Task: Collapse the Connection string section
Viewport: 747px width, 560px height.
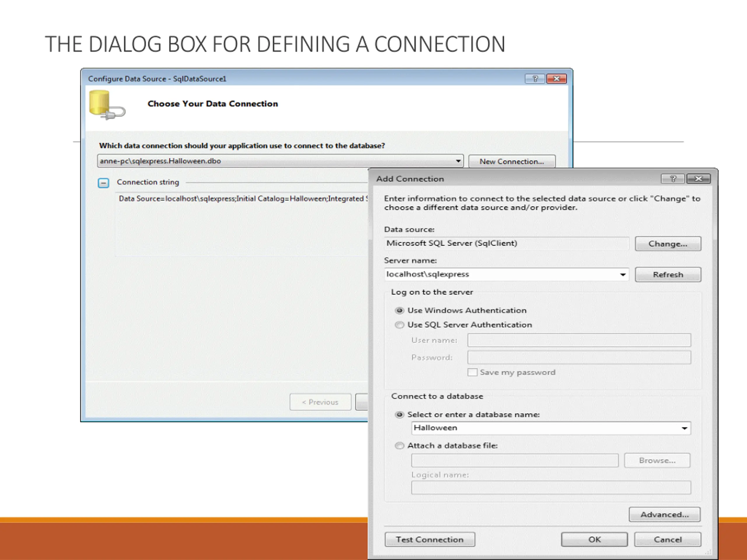Action: 103,183
